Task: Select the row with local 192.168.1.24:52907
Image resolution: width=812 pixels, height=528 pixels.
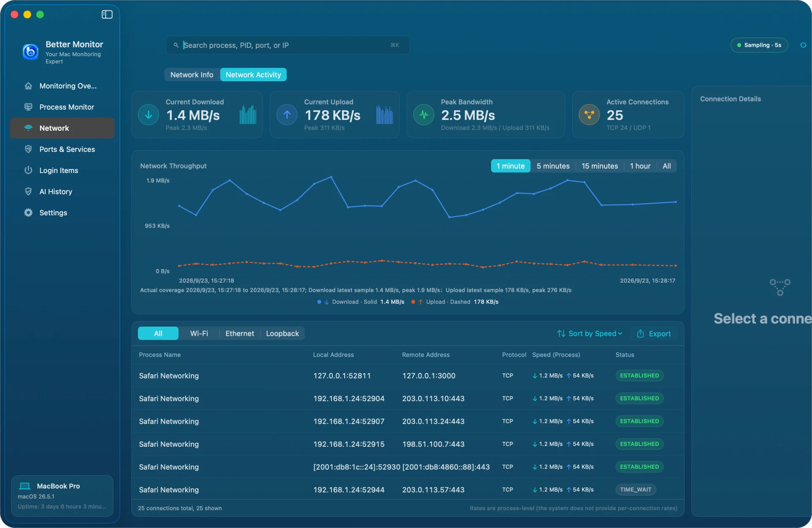Action: (408, 421)
